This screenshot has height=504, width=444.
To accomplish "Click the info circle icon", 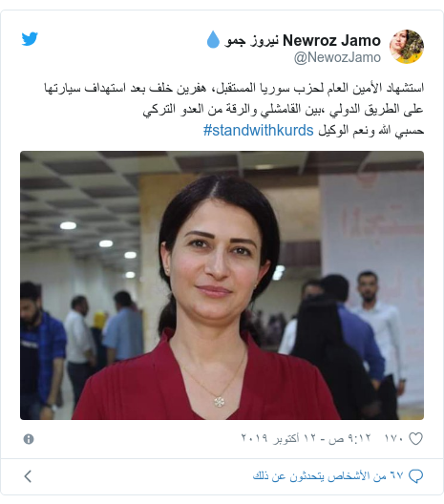I will pos(29,439).
